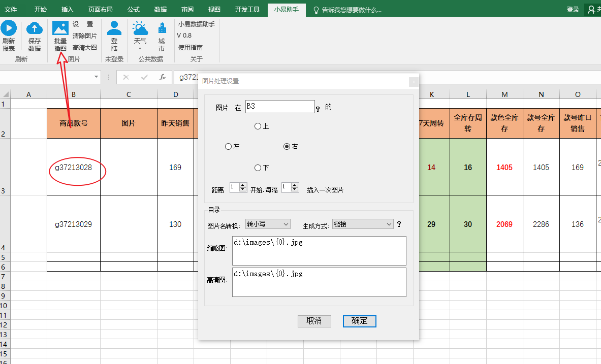Select the 左 radio button
Image resolution: width=601 pixels, height=364 pixels.
tap(229, 146)
